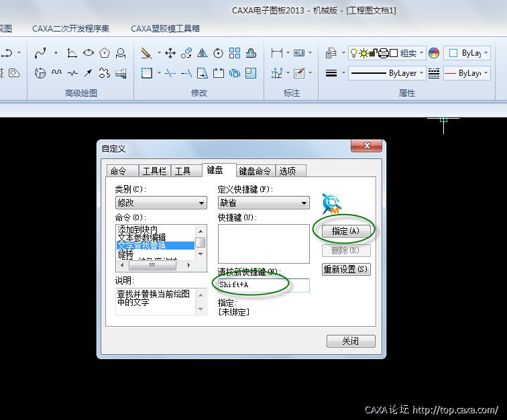Click the 关闭 close button
The height and width of the screenshot is (420, 507).
pos(351,341)
